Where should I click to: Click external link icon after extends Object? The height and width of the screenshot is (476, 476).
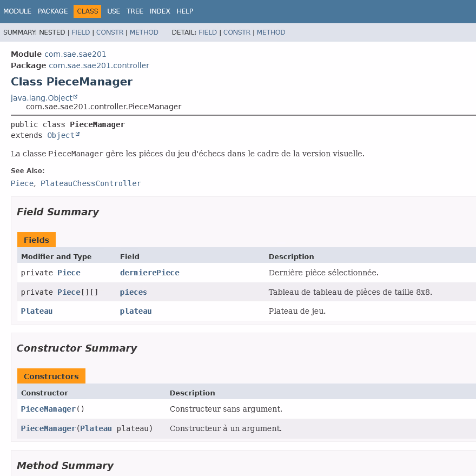tap(77, 135)
